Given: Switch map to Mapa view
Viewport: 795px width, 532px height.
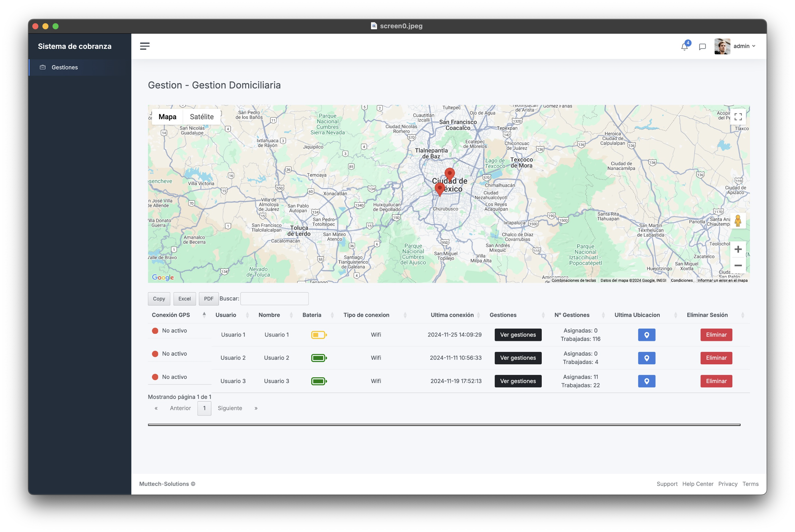Looking at the screenshot, I should [x=167, y=117].
